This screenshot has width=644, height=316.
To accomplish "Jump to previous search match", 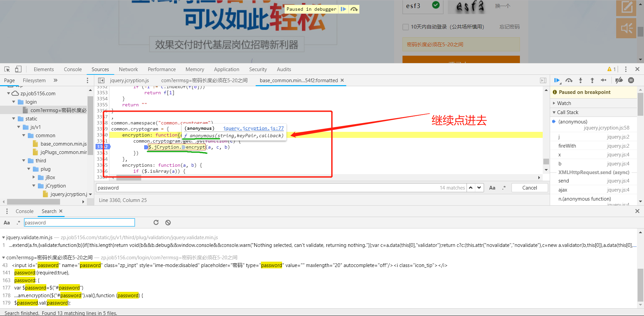I will click(471, 188).
